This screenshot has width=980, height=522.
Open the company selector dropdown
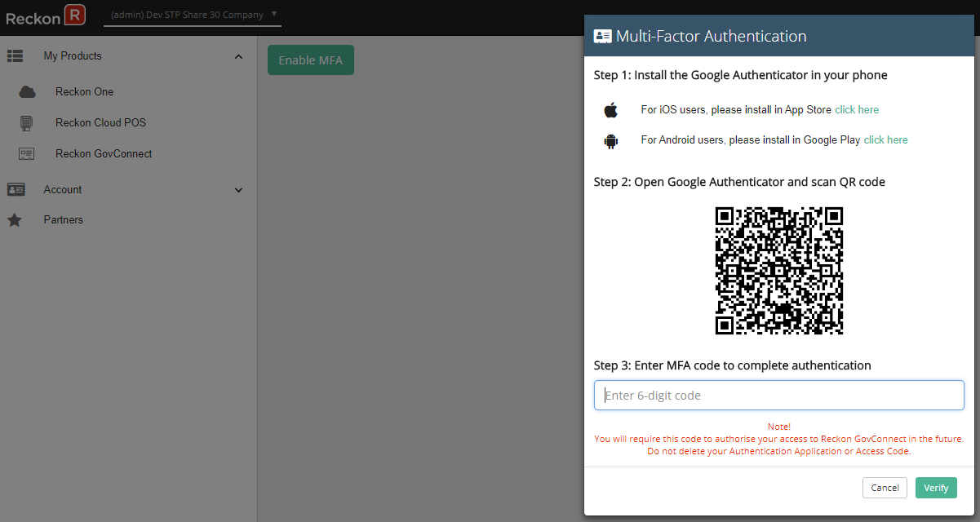point(194,15)
